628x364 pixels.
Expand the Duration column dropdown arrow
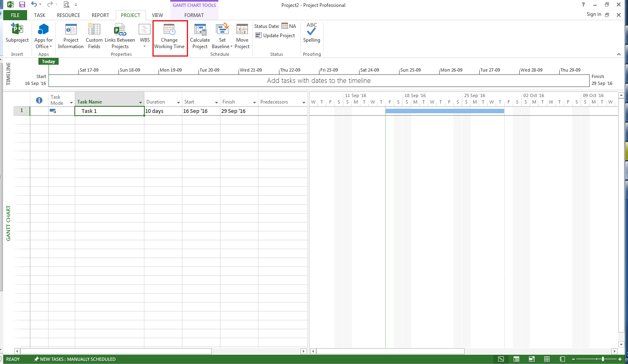(x=178, y=102)
